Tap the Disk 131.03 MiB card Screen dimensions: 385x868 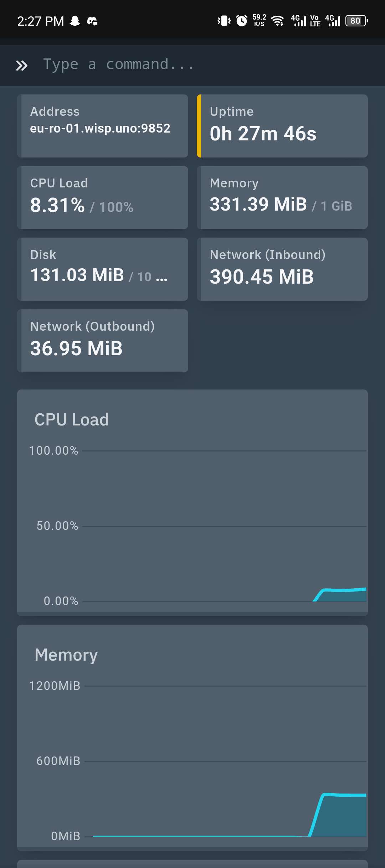point(103,269)
